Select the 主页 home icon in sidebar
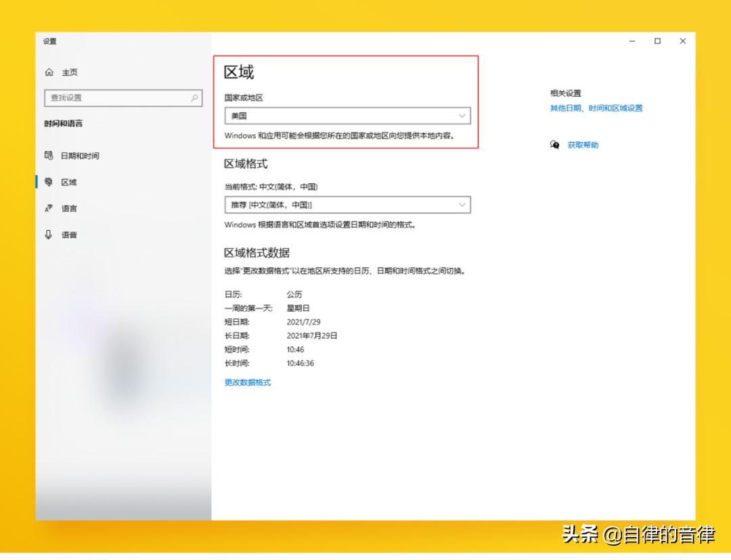 coord(48,72)
